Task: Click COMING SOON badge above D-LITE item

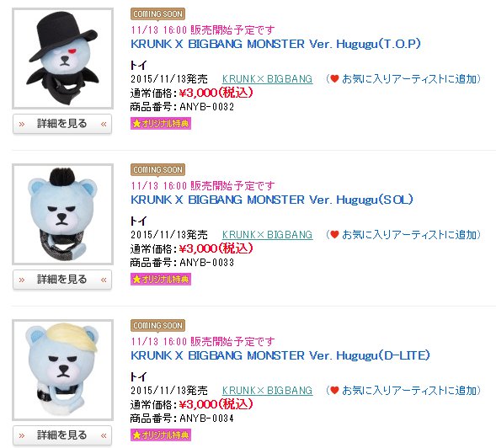Action: [x=157, y=326]
